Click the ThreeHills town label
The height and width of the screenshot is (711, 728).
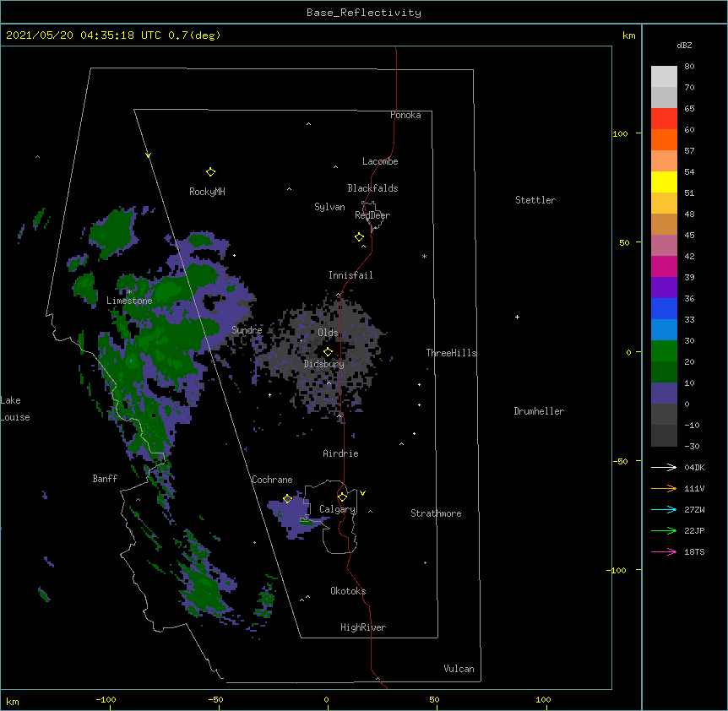point(451,353)
